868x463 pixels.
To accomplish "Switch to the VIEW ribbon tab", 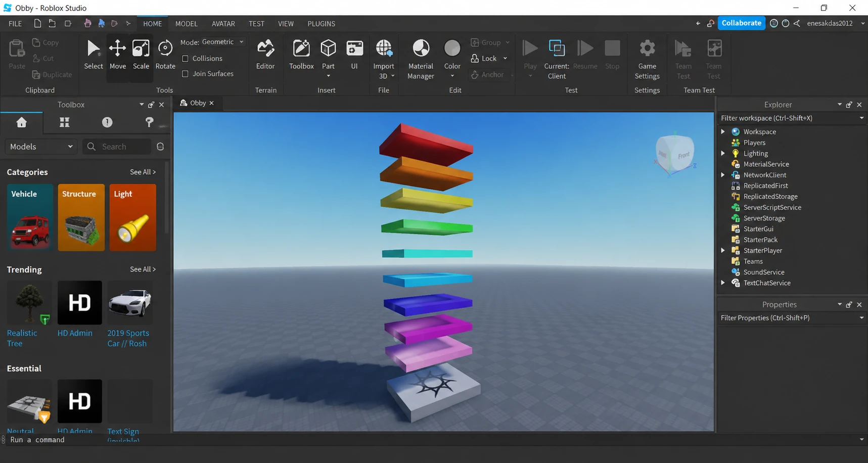I will click(x=286, y=24).
